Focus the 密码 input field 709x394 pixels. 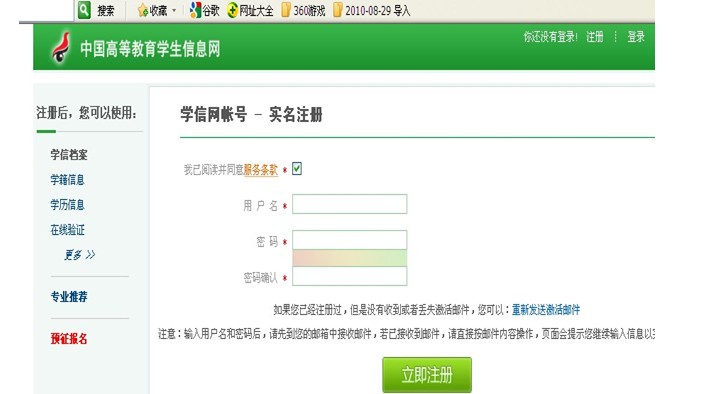(350, 240)
